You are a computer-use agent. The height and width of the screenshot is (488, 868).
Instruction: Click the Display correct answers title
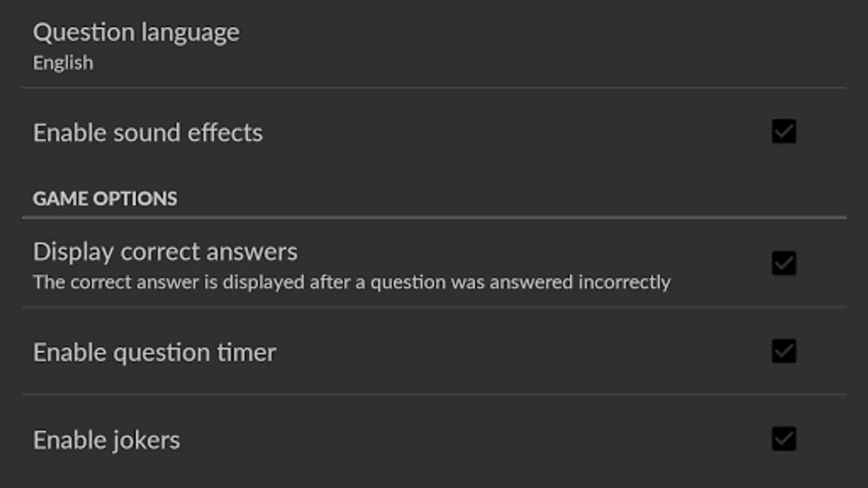point(165,252)
